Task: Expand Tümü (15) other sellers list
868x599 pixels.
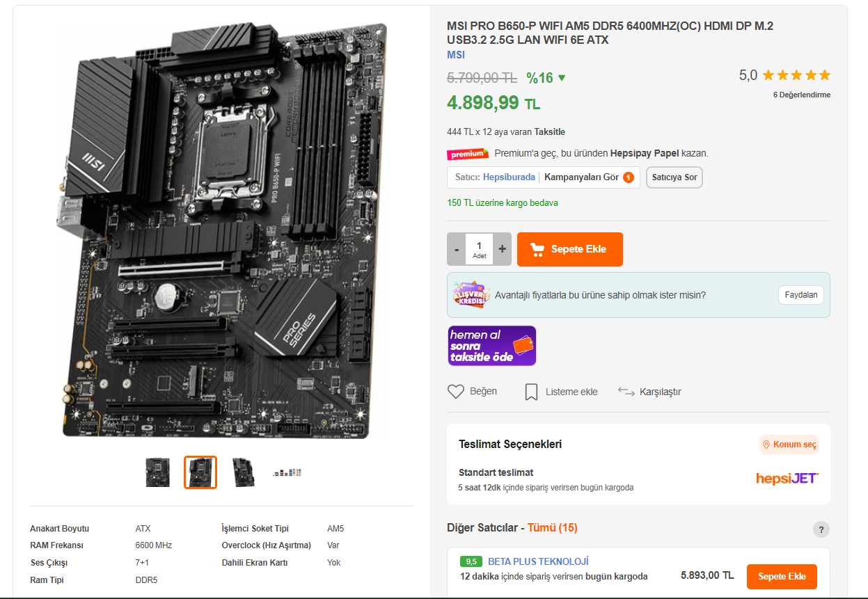Action: 552,528
